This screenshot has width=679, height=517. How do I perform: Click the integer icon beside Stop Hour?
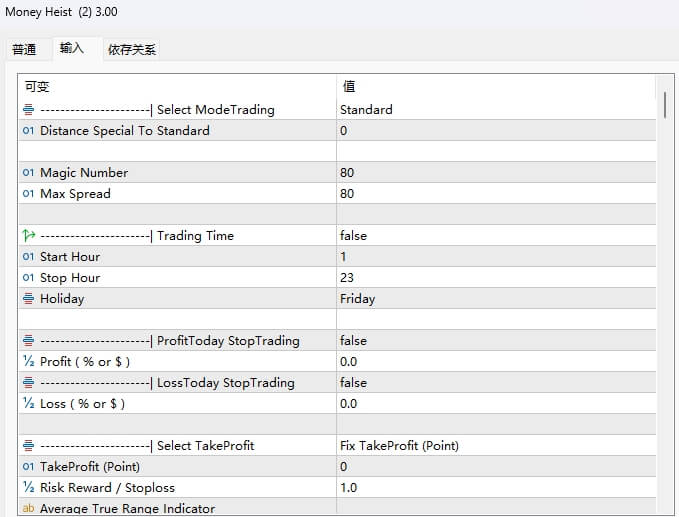click(x=29, y=278)
